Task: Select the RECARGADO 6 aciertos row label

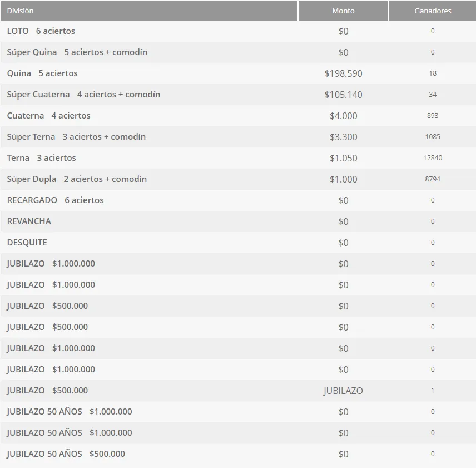Action: (x=56, y=200)
